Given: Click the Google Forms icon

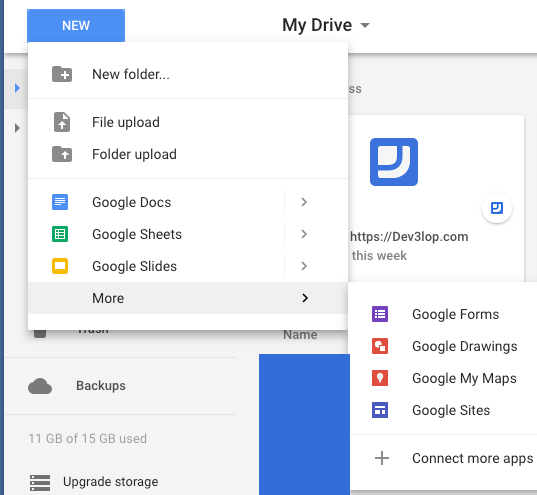Looking at the screenshot, I should [x=380, y=314].
